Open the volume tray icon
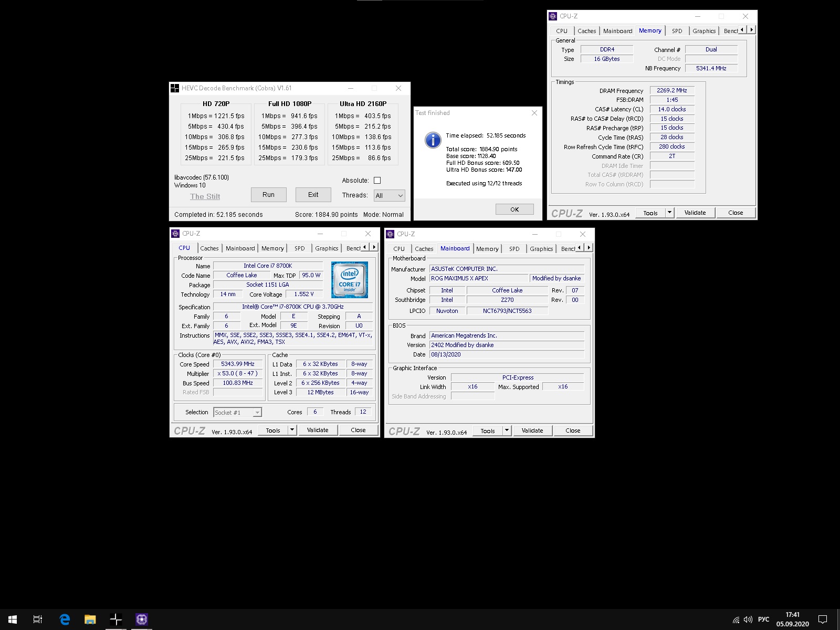The width and height of the screenshot is (840, 630). click(748, 620)
